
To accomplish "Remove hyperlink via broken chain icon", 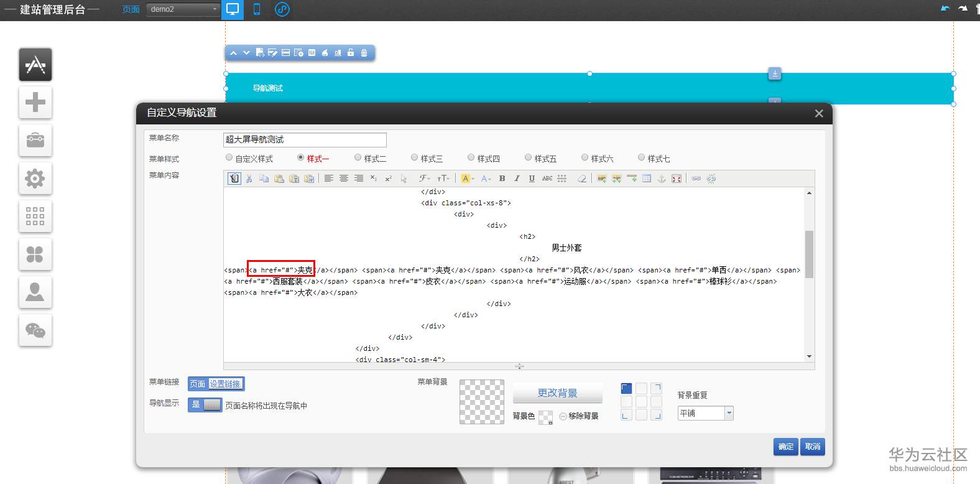I will 711,179.
